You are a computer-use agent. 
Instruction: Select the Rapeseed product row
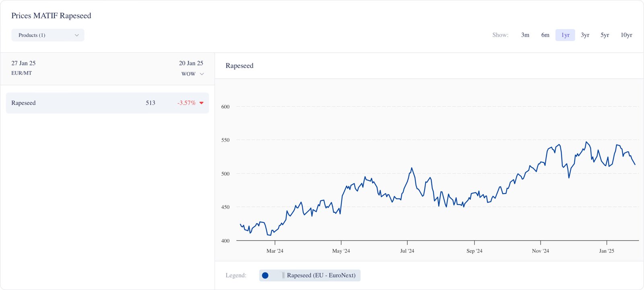click(107, 103)
